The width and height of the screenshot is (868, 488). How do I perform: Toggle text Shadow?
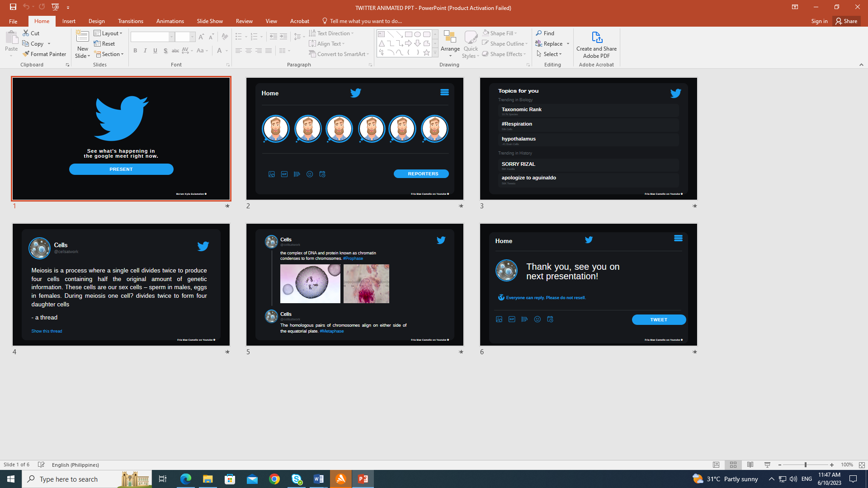165,51
